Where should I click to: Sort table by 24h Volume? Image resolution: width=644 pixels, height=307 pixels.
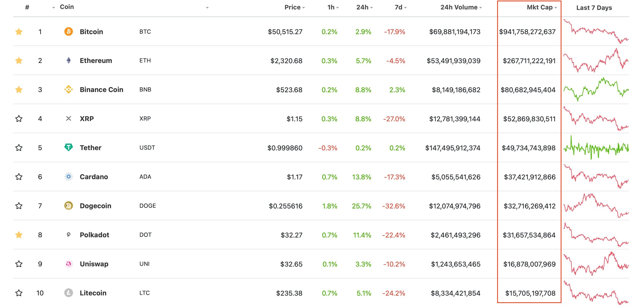(461, 7)
